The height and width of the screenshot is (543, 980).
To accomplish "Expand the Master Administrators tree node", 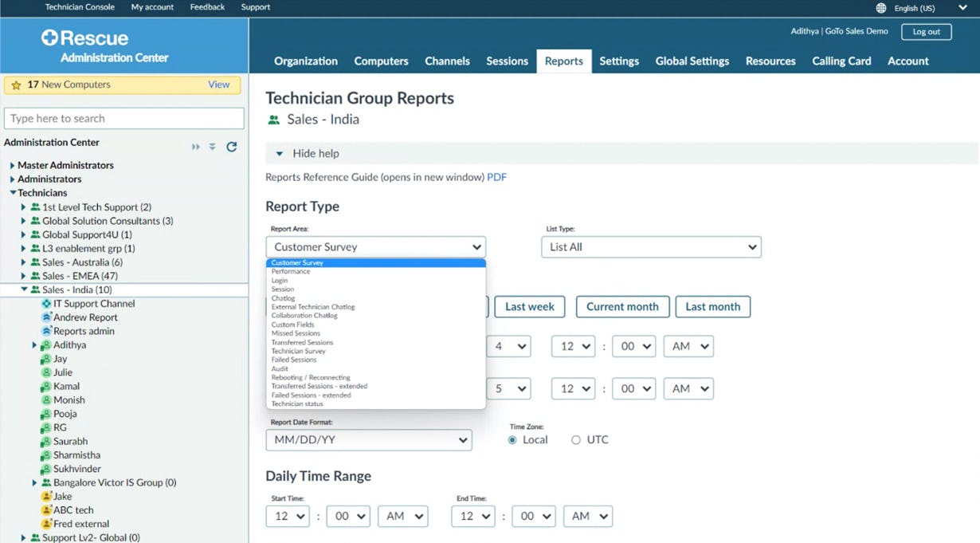I will coord(12,166).
